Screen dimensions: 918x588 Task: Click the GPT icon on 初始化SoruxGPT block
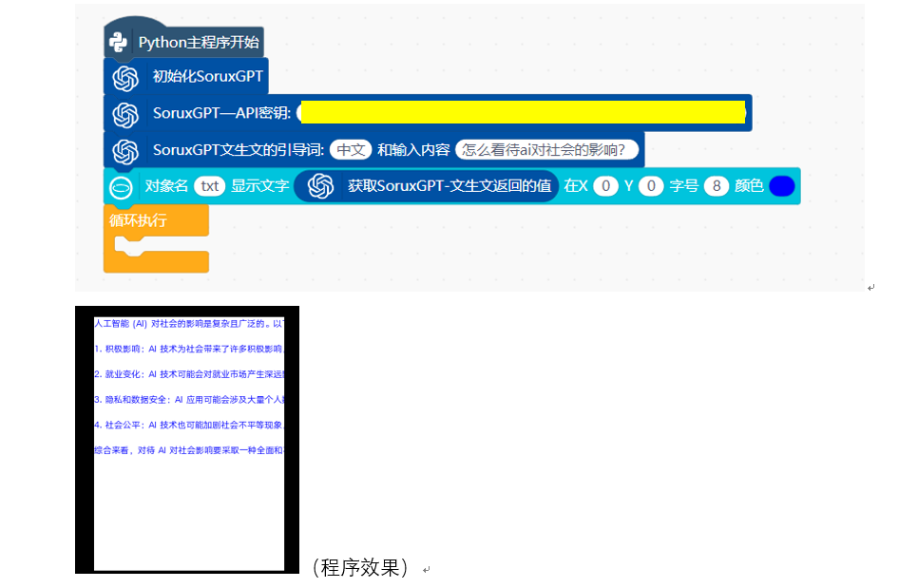click(125, 78)
